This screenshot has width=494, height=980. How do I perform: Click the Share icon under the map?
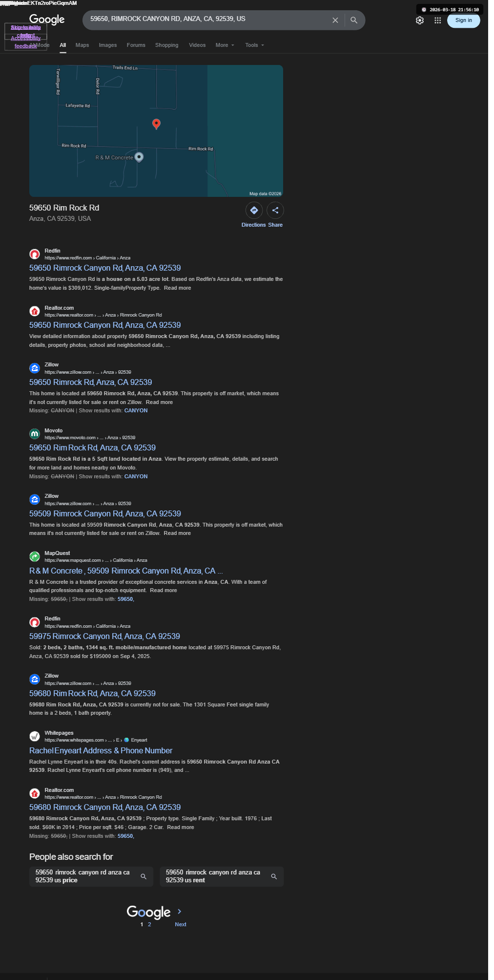pos(275,210)
